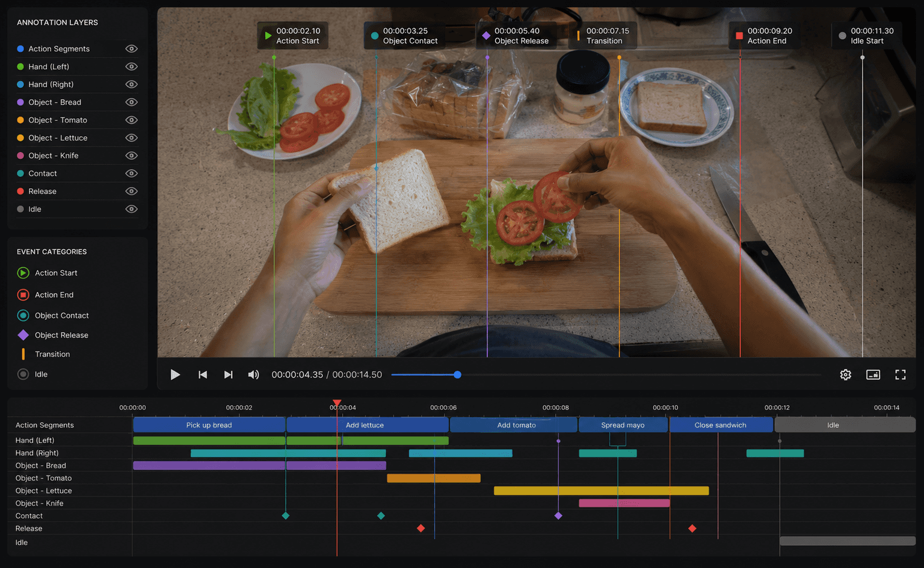This screenshot has width=924, height=568.
Task: Open the 00:00:11.30 Idle Start marker label
Action: [866, 35]
